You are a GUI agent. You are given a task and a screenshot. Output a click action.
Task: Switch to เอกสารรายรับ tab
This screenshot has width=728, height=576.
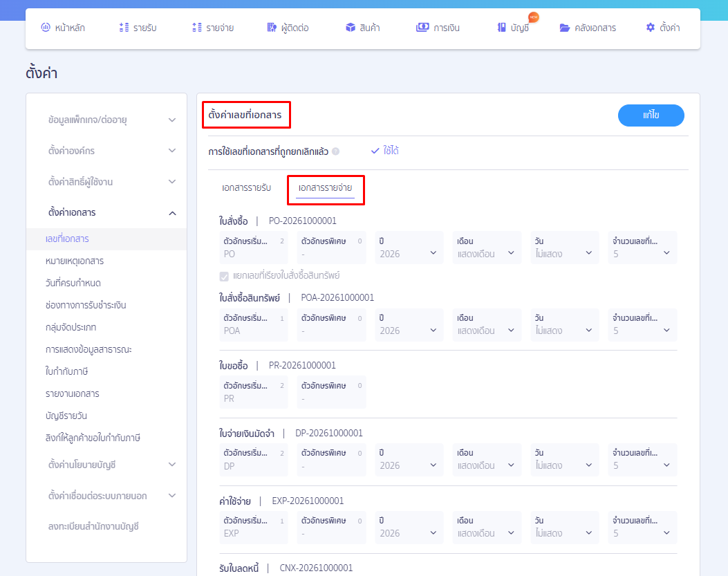(247, 187)
